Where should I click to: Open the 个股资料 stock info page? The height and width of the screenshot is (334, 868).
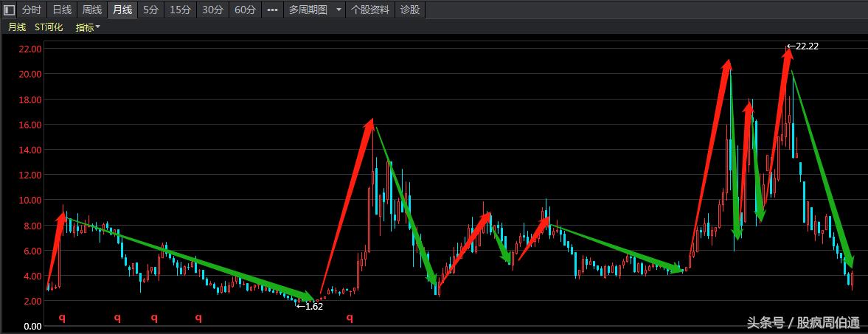(370, 10)
